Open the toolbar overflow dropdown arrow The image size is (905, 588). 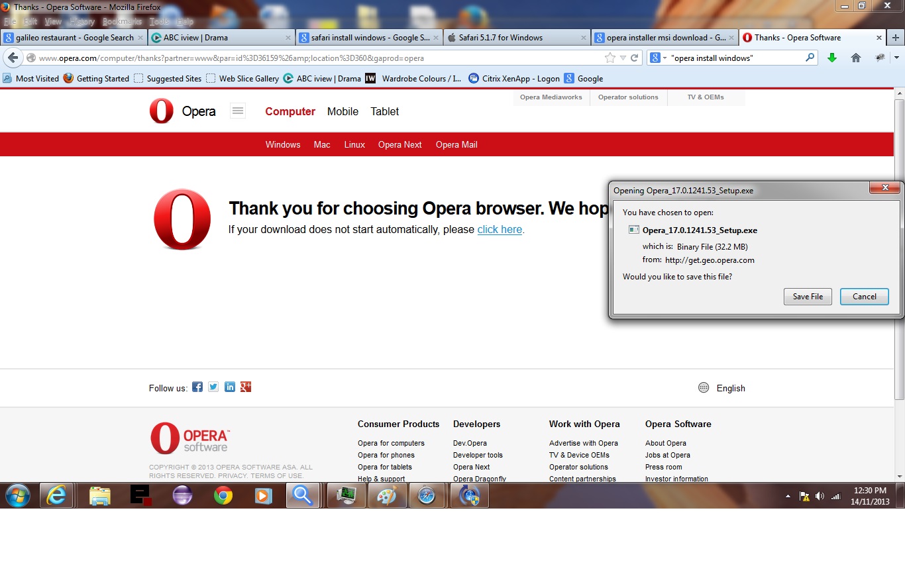click(896, 58)
